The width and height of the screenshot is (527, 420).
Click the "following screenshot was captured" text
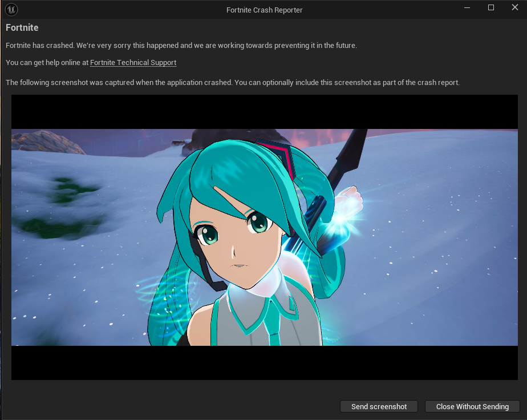[233, 82]
